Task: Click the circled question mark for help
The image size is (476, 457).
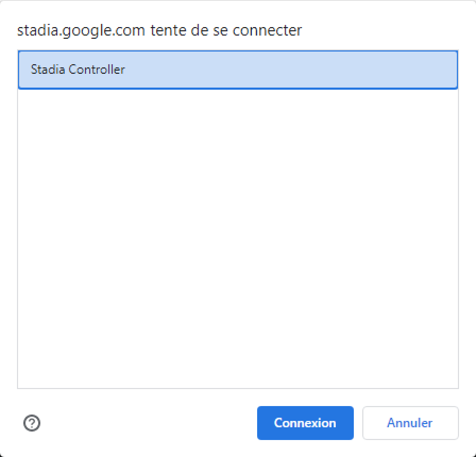Action: pos(32,422)
